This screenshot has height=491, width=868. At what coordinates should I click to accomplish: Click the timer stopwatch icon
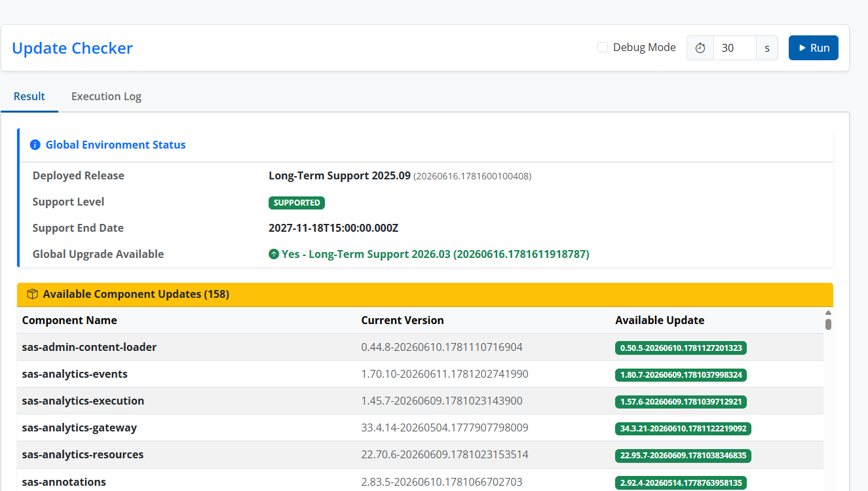700,48
